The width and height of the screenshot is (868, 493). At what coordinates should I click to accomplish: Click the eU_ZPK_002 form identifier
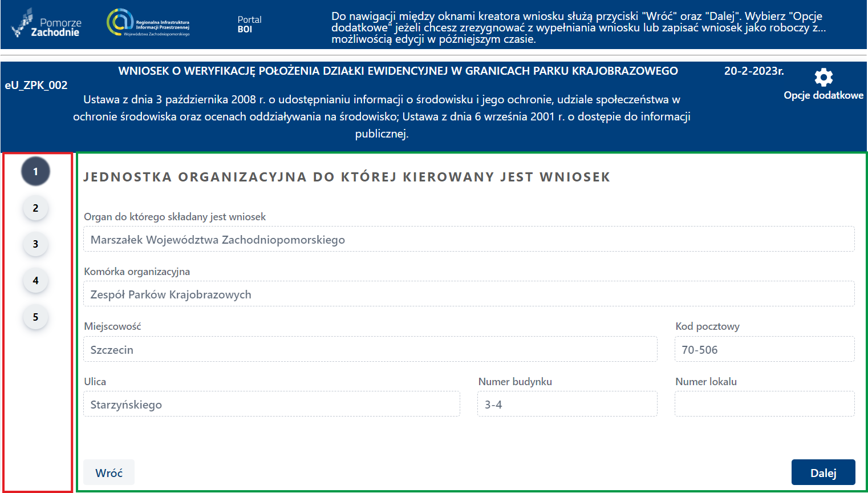35,85
